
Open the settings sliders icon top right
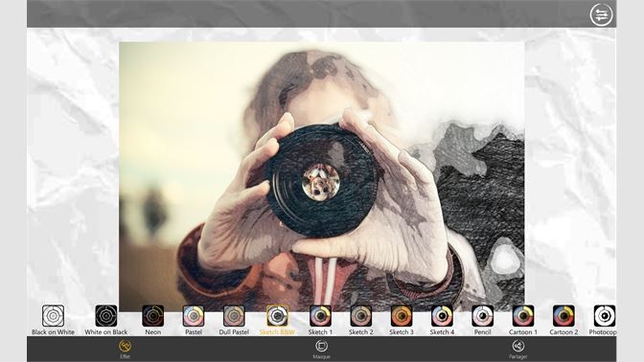point(601,14)
